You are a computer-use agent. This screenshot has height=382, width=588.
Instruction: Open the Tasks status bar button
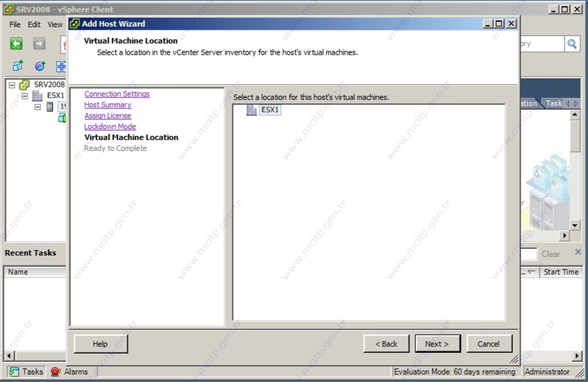point(26,372)
